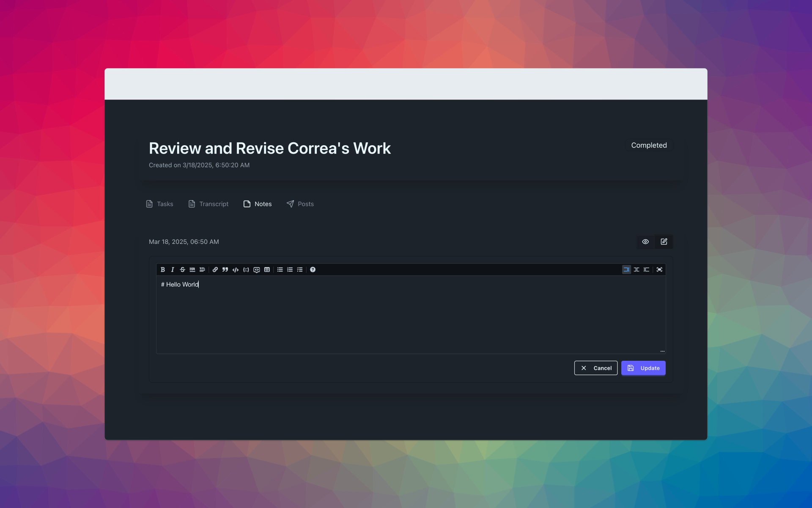The image size is (812, 508).
Task: Toggle bold formatting in the editor
Action: click(163, 270)
